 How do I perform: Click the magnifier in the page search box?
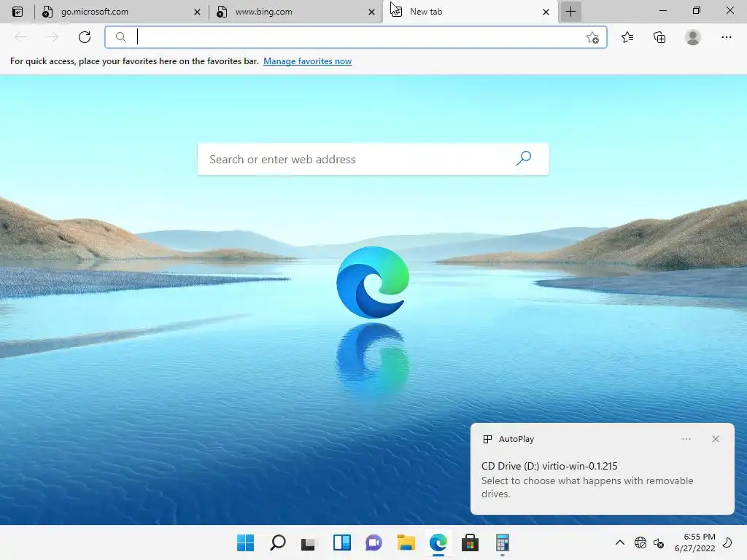524,158
